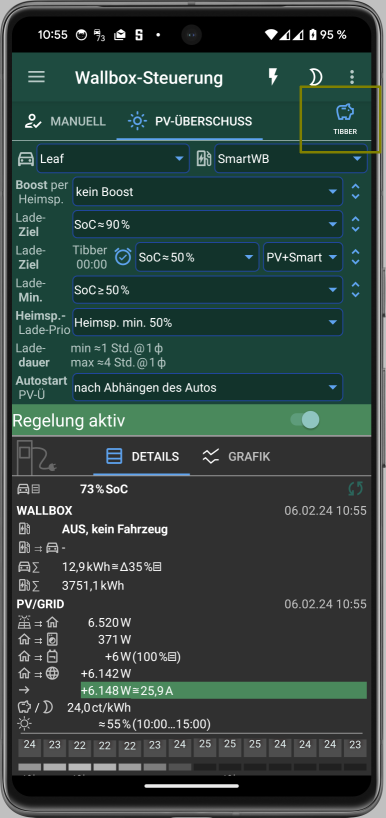Image resolution: width=386 pixels, height=818 pixels.
Task: Tap the lightning bolt icon in header
Action: click(x=273, y=77)
